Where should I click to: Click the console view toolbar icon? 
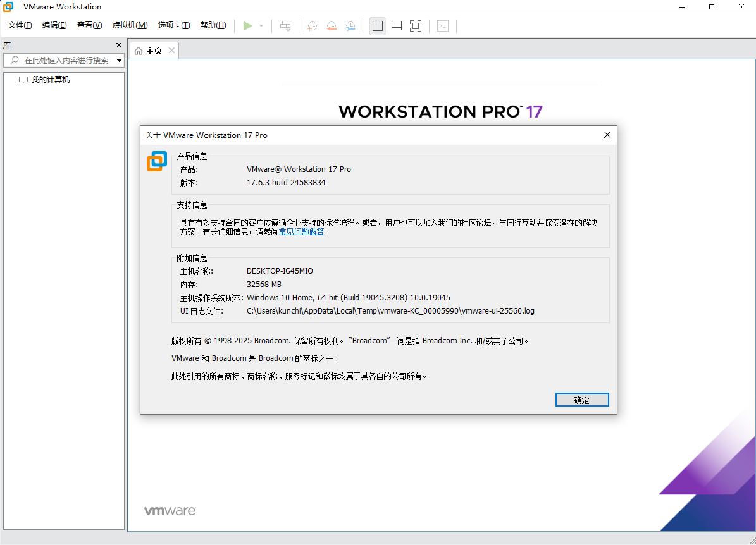pyautogui.click(x=443, y=26)
